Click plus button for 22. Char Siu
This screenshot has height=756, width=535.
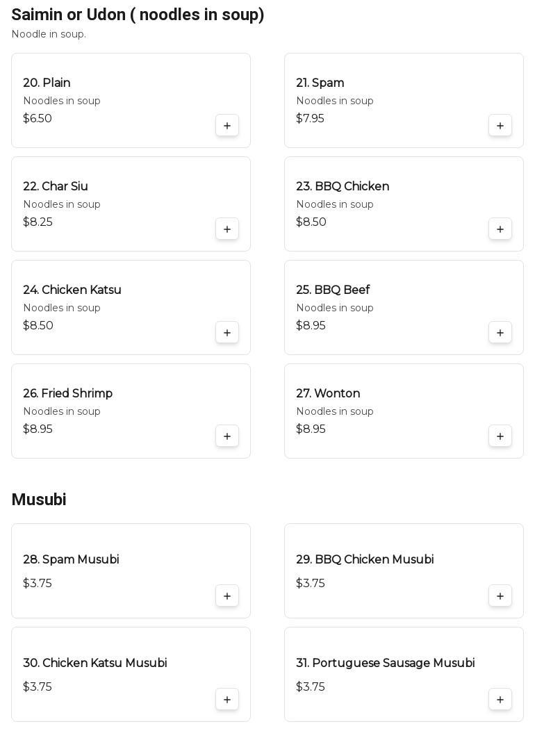click(227, 229)
